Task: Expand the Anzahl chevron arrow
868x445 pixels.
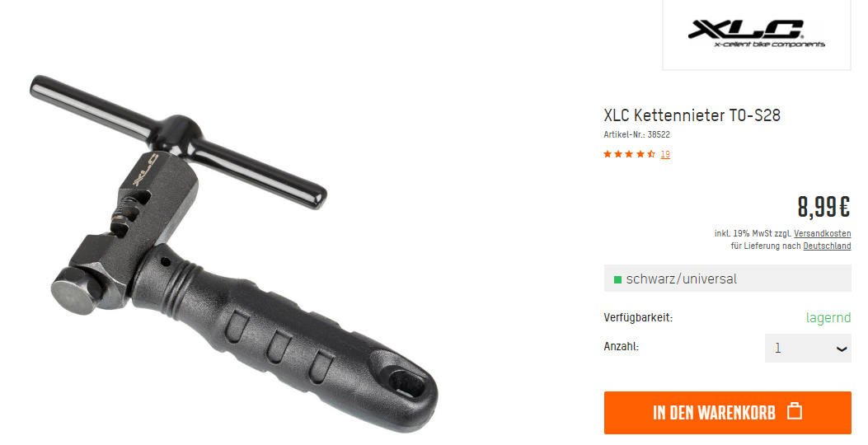Action: tap(842, 349)
